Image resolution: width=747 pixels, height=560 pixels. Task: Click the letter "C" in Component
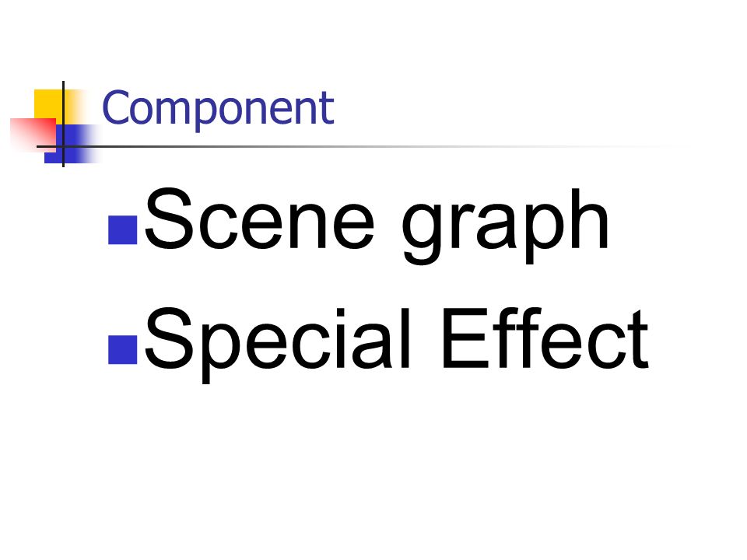(x=116, y=107)
